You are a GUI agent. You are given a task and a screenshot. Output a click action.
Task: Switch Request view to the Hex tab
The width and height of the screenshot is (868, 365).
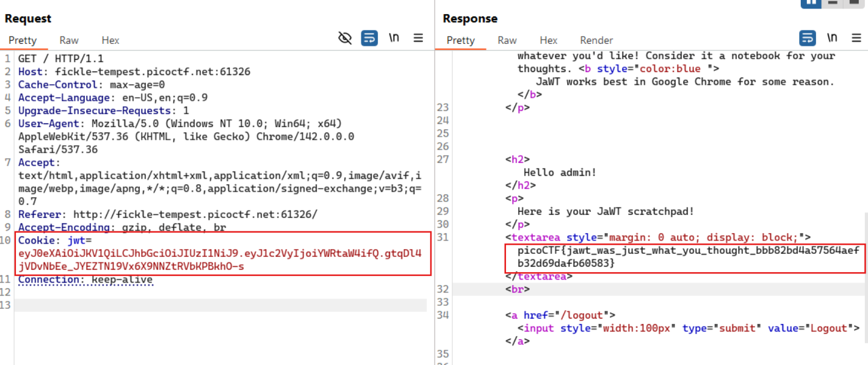[x=110, y=40]
